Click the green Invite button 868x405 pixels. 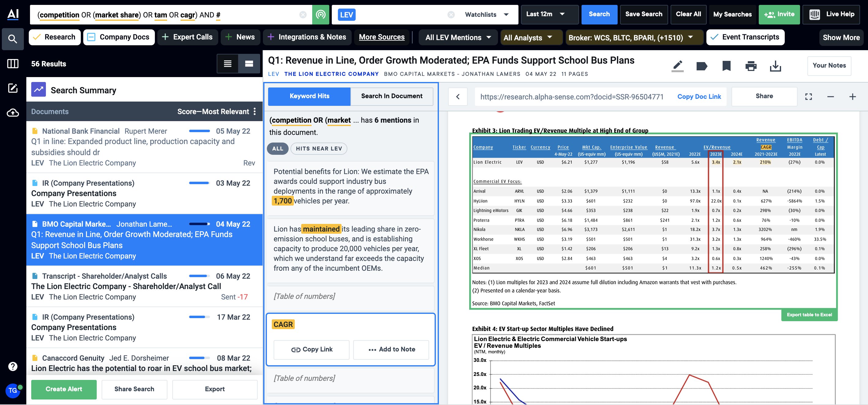779,14
